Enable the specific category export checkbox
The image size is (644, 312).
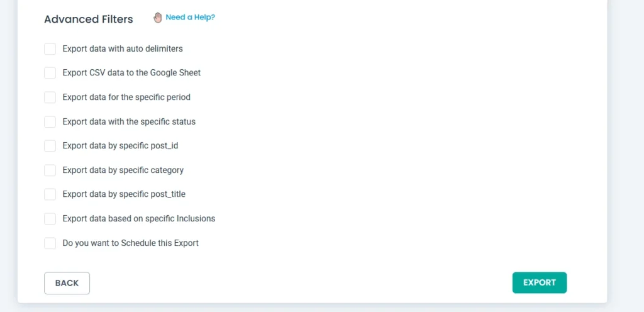[50, 170]
